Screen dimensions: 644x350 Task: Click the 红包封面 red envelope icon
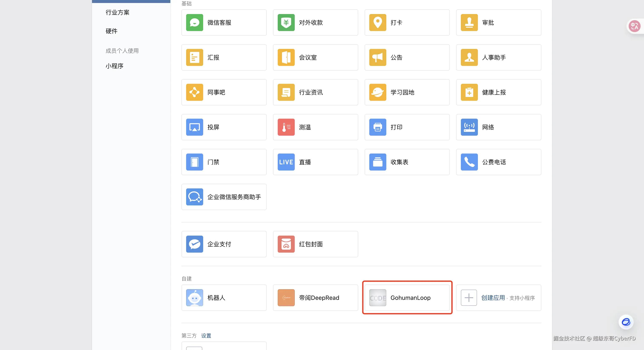click(x=286, y=244)
